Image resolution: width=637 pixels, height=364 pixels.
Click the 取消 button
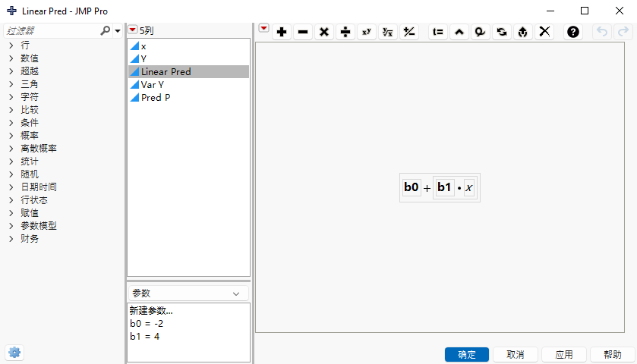pos(516,355)
